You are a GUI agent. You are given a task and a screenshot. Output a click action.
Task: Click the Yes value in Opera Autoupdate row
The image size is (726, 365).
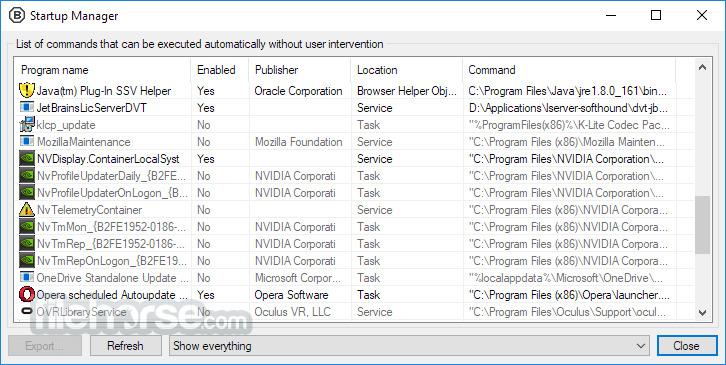coord(206,295)
